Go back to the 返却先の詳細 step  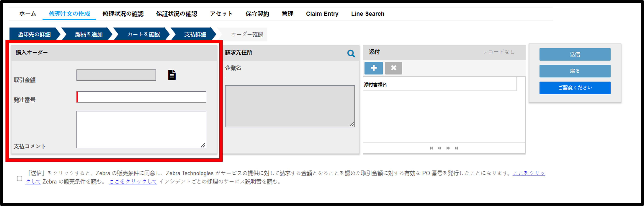34,34
